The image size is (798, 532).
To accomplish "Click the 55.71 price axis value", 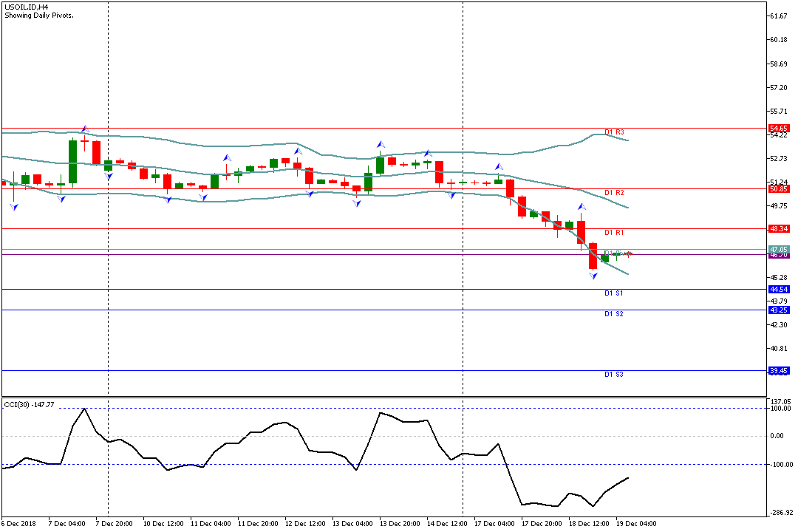I will [779, 112].
